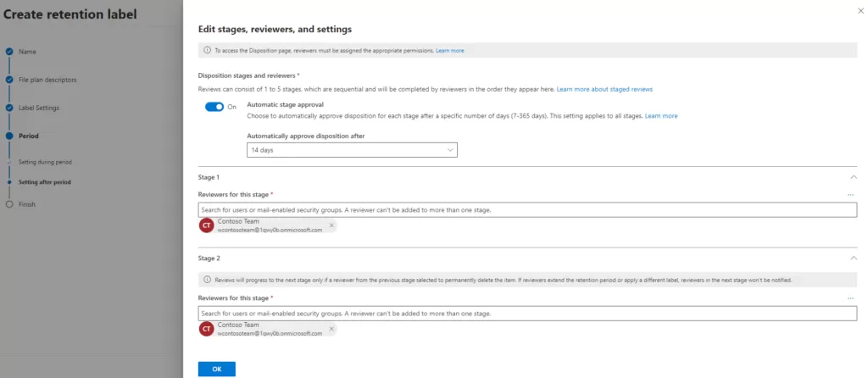Open the Label Settings step
Screen dimensions: 868x378
coord(39,108)
